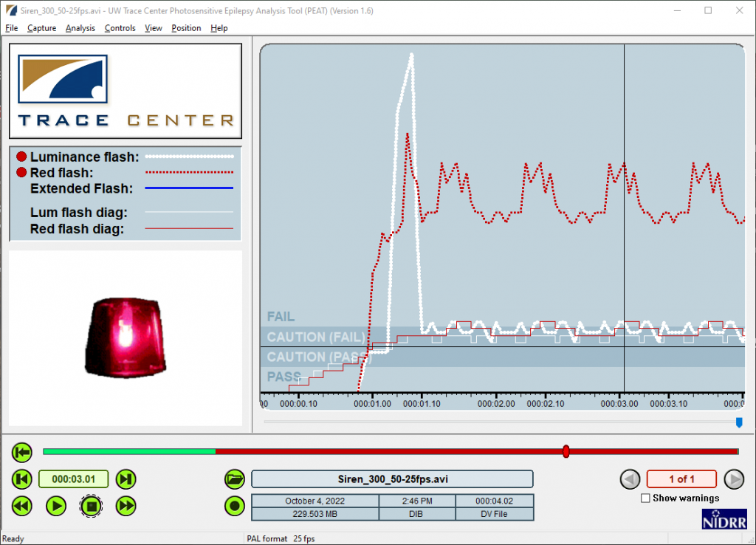Image resolution: width=756 pixels, height=545 pixels.
Task: Go to next failure with right arrow
Action: pos(733,479)
